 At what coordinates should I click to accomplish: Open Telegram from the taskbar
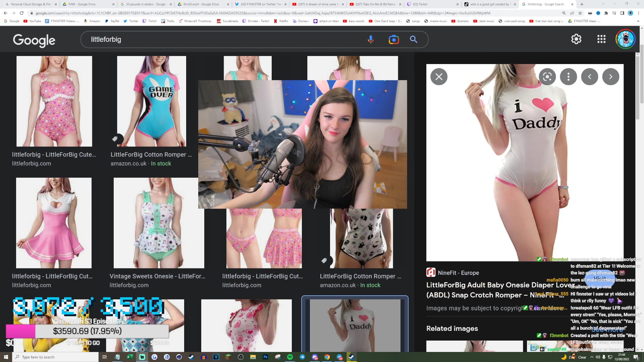(x=303, y=357)
